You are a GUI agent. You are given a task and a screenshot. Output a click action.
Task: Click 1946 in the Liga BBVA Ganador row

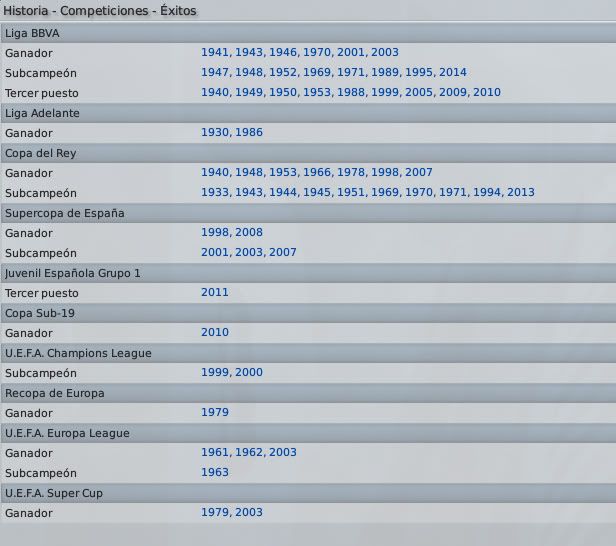point(283,52)
